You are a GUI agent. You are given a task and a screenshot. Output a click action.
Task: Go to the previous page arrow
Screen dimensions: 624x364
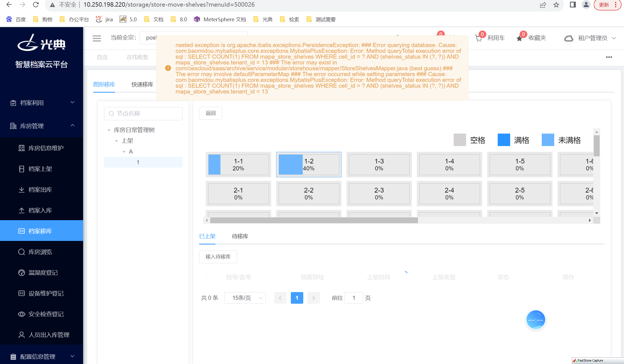(280, 298)
